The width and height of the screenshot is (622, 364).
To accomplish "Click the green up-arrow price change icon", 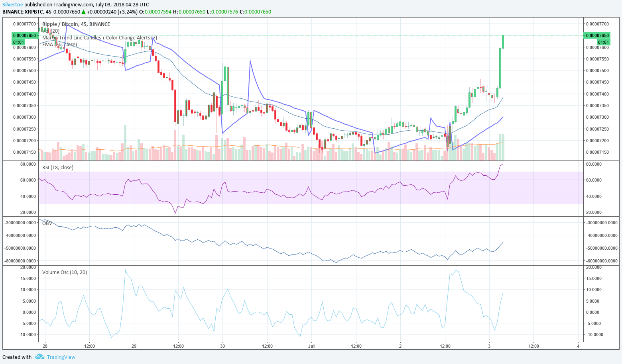I will coord(84,12).
